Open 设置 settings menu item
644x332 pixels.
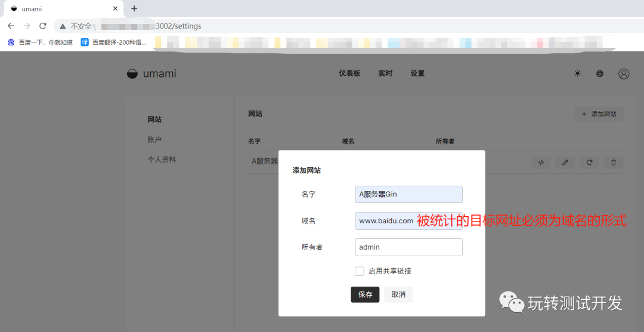[417, 73]
